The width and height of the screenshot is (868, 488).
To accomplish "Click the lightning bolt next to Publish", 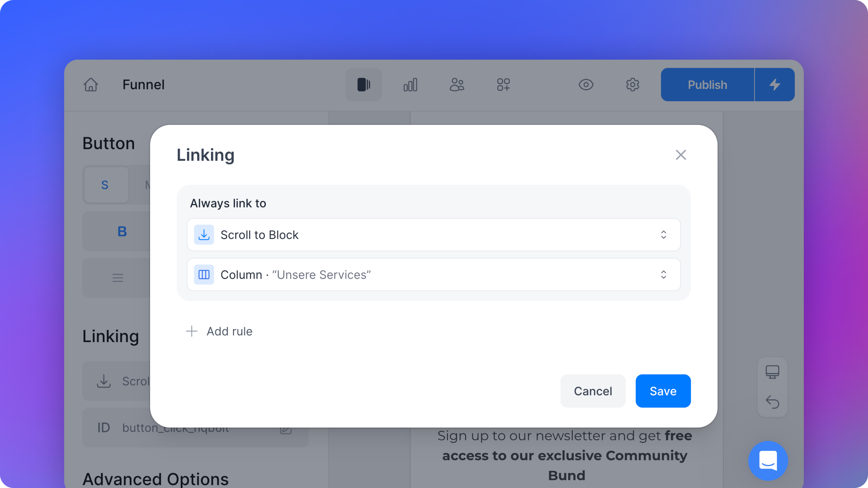I will [x=775, y=84].
